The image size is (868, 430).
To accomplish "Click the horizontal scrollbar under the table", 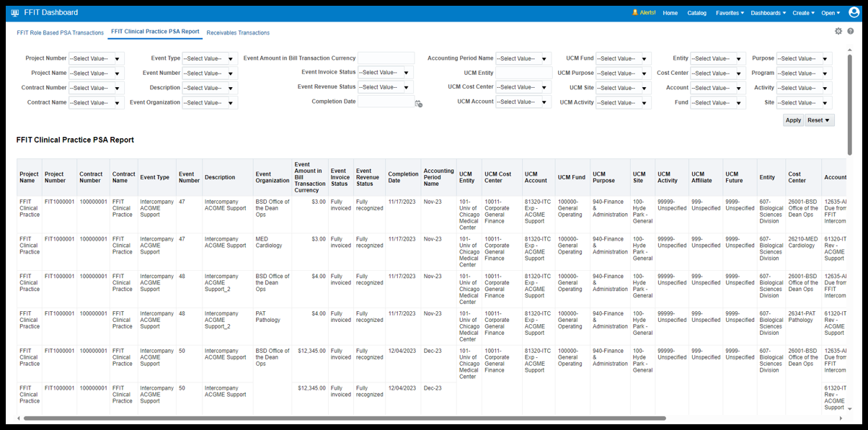I will click(345, 418).
